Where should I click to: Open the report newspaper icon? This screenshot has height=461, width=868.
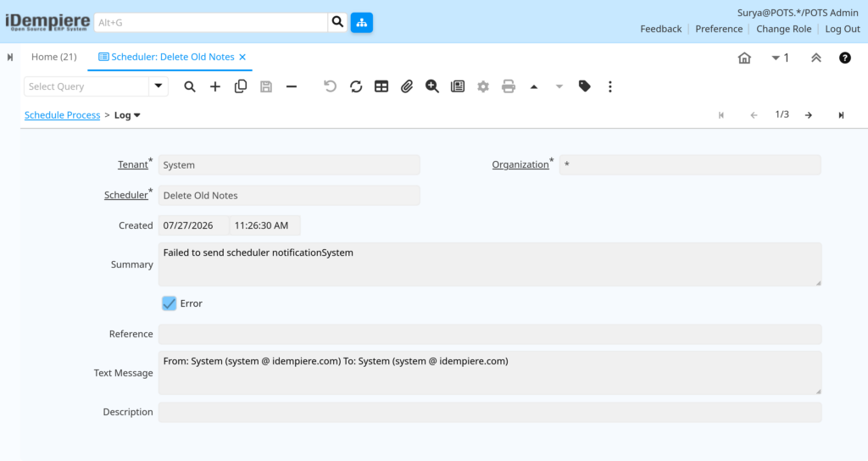tap(458, 86)
